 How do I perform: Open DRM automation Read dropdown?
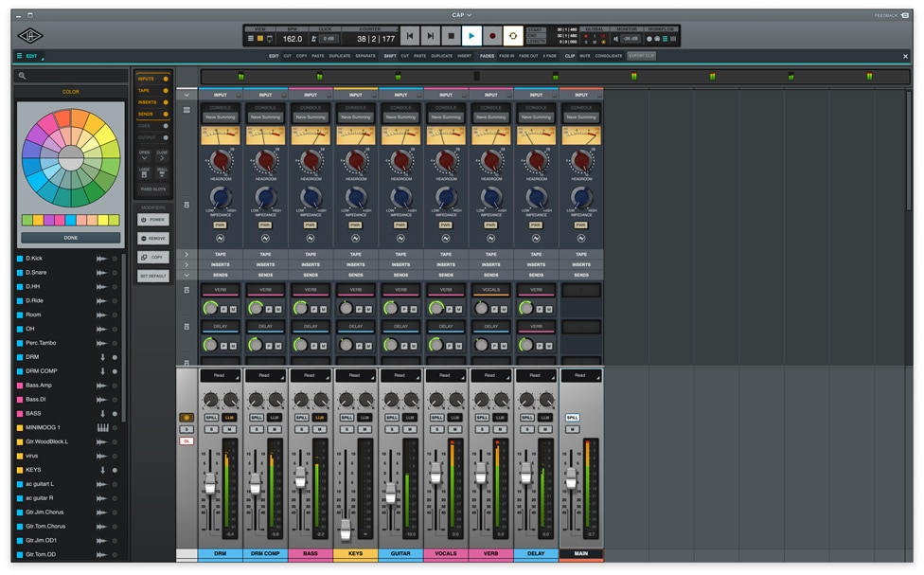[x=220, y=376]
